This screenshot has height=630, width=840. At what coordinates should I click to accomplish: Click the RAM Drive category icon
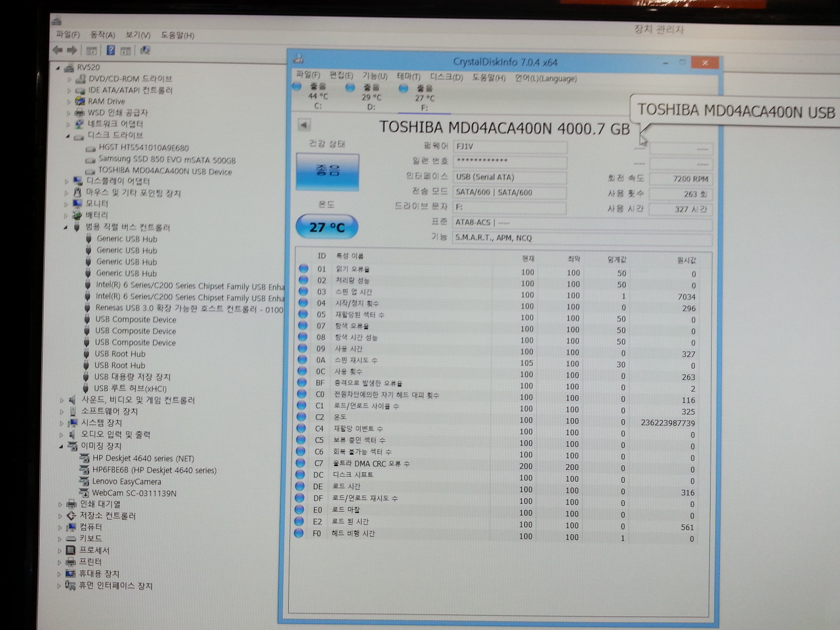[x=80, y=102]
